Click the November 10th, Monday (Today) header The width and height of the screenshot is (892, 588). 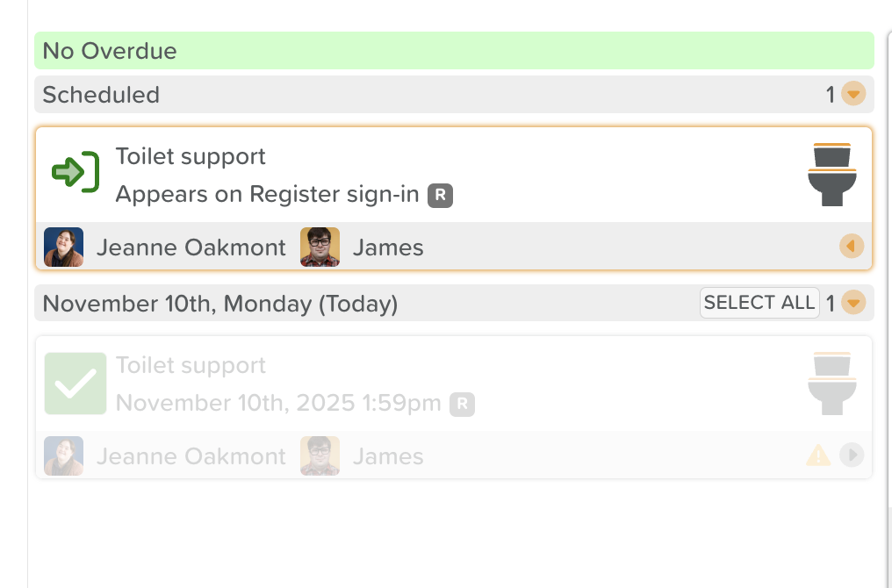(220, 304)
